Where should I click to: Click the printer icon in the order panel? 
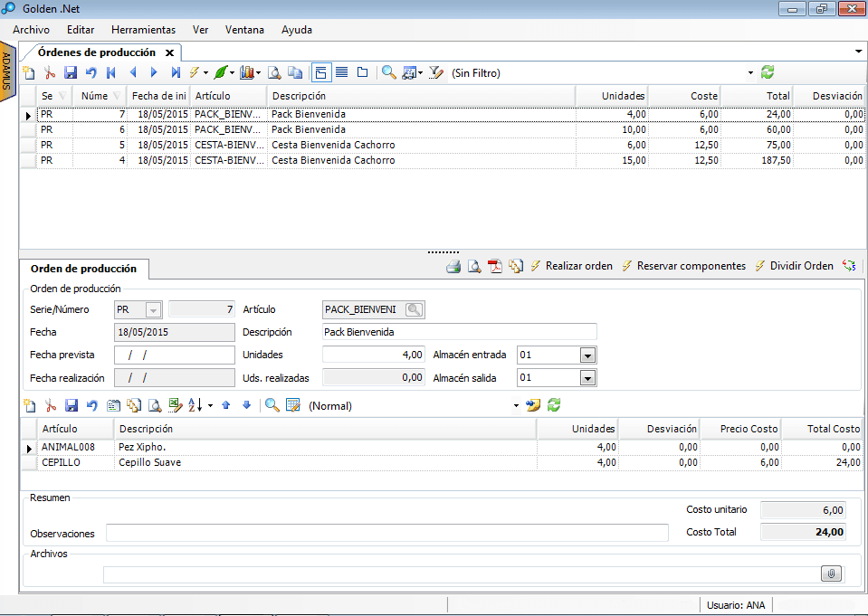pyautogui.click(x=453, y=267)
